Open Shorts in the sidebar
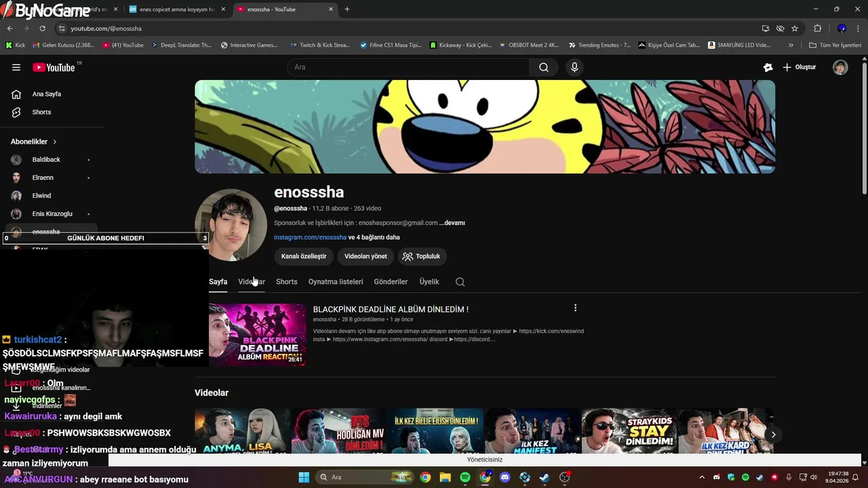This screenshot has width=868, height=488. tap(41, 112)
